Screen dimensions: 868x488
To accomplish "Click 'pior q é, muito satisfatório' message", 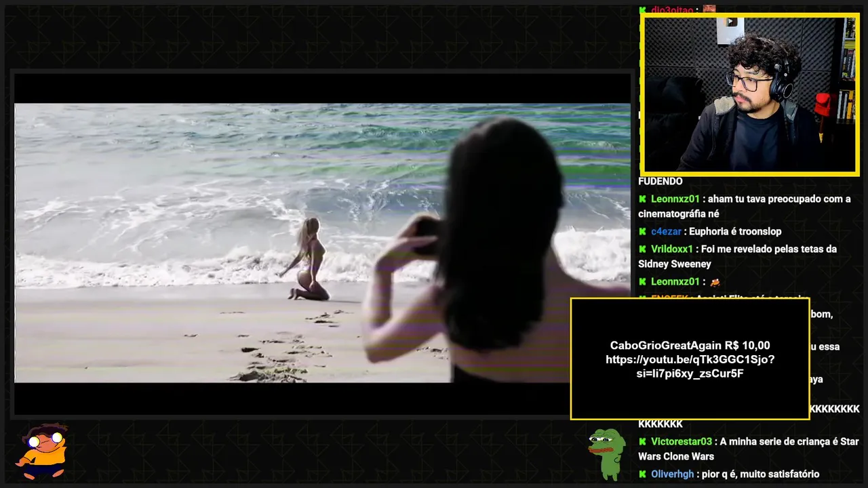I will tap(761, 474).
